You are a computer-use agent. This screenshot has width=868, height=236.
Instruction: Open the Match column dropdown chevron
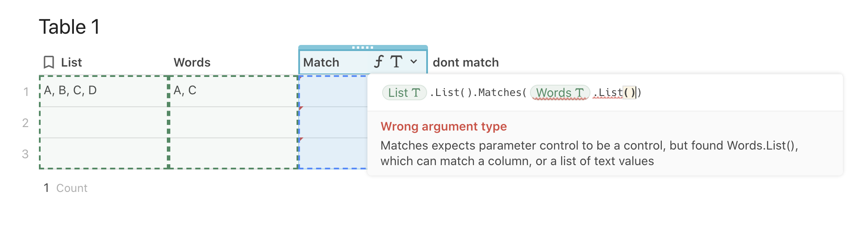pos(414,62)
